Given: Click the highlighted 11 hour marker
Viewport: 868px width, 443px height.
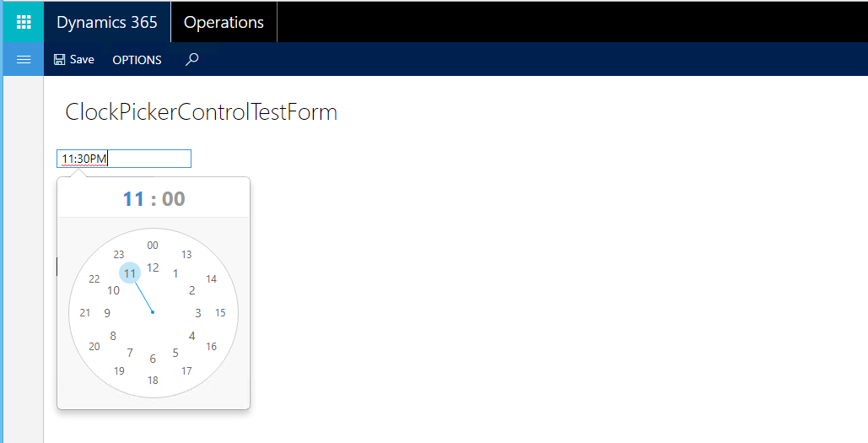Looking at the screenshot, I should 130,273.
